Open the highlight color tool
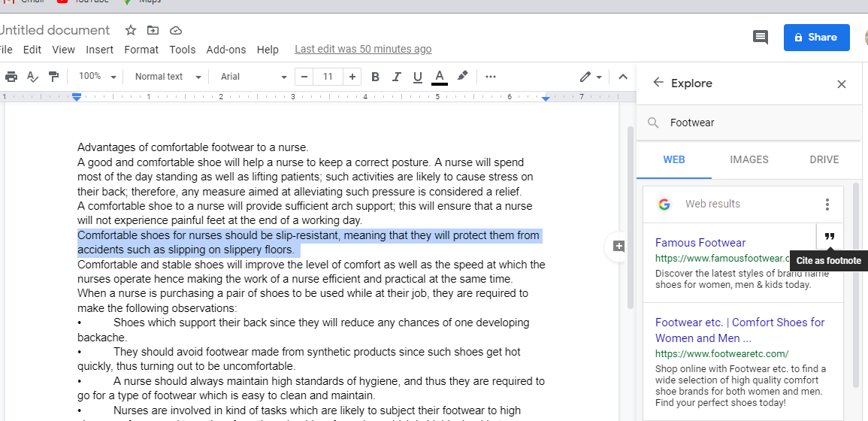 [463, 76]
